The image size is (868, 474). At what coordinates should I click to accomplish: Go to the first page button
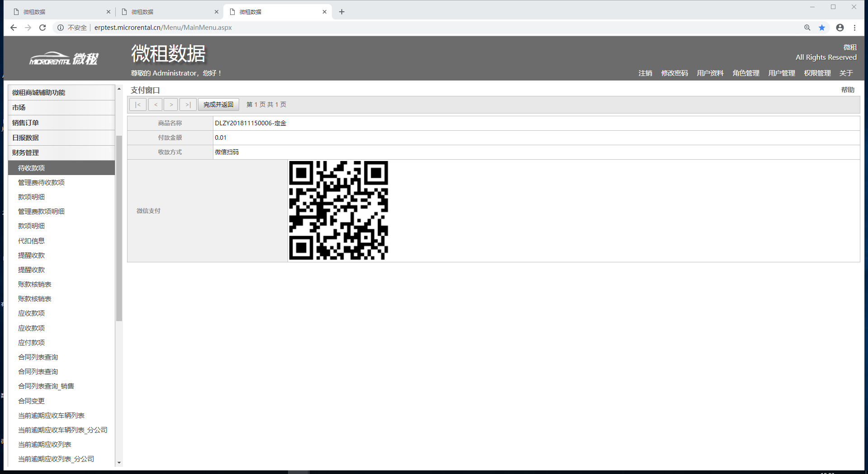[138, 104]
